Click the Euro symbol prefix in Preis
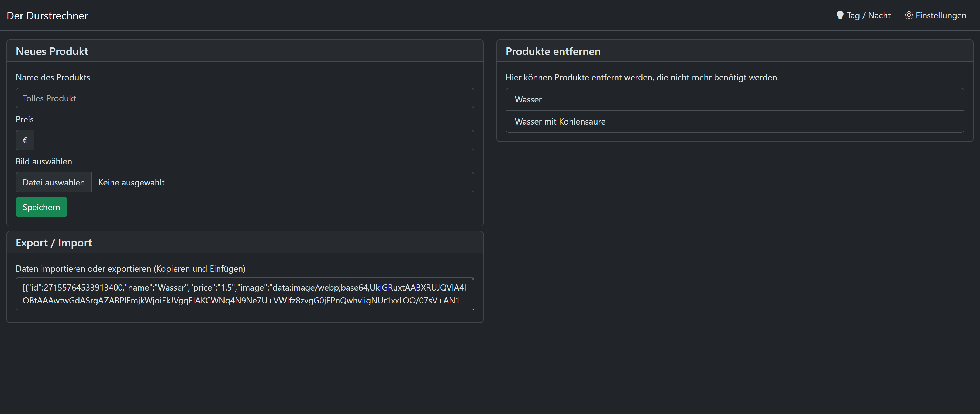This screenshot has height=414, width=980. (x=25, y=140)
